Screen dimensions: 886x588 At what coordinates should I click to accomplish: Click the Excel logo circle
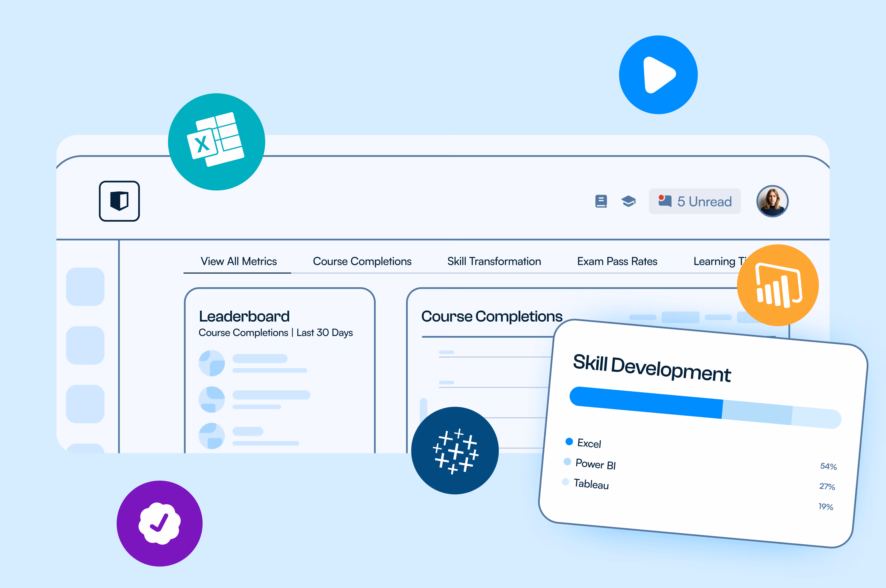click(216, 142)
